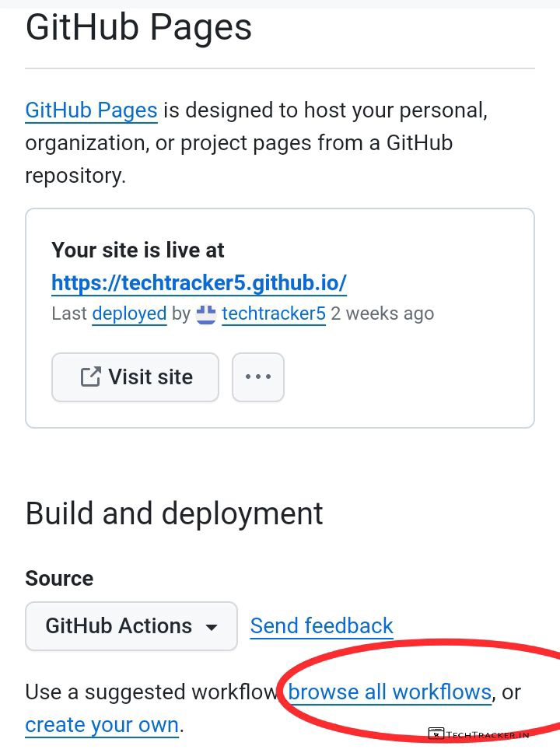This screenshot has width=560, height=753.
Task: Open the GitHub Pages documentation link
Action: coord(91,110)
